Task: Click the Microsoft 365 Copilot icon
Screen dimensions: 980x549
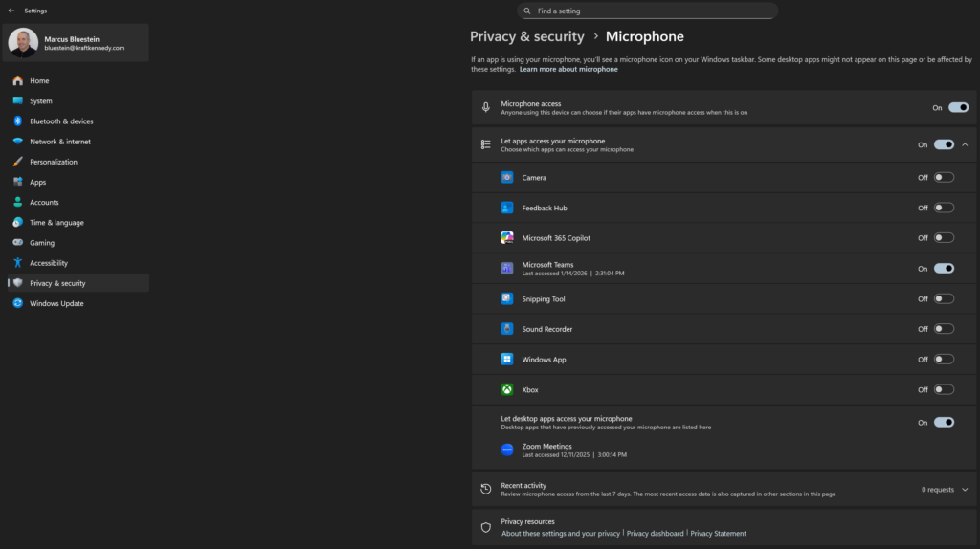Action: 507,238
